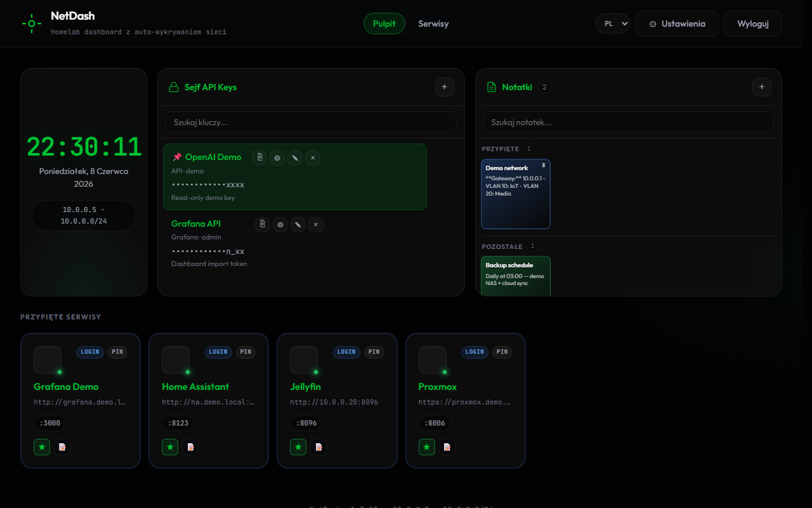
Task: Click the PIN badge on Home Assistant
Action: (x=246, y=352)
